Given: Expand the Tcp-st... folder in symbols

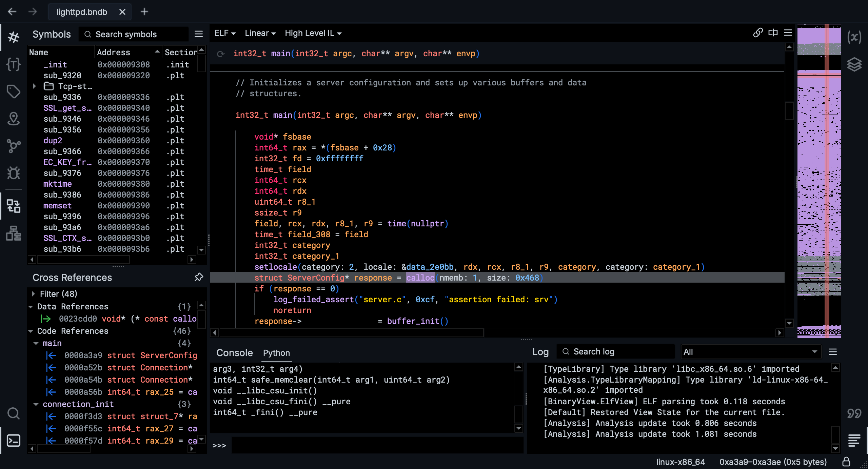Looking at the screenshot, I should (36, 86).
